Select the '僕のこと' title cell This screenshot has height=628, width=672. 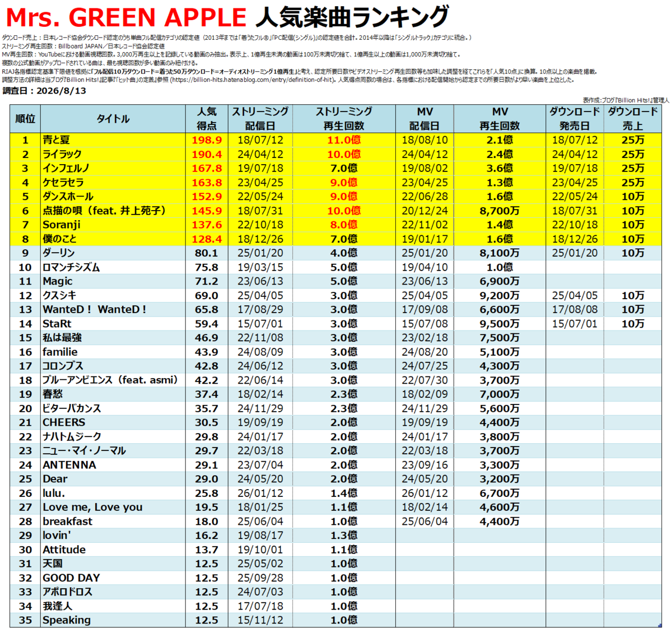pyautogui.click(x=113, y=239)
